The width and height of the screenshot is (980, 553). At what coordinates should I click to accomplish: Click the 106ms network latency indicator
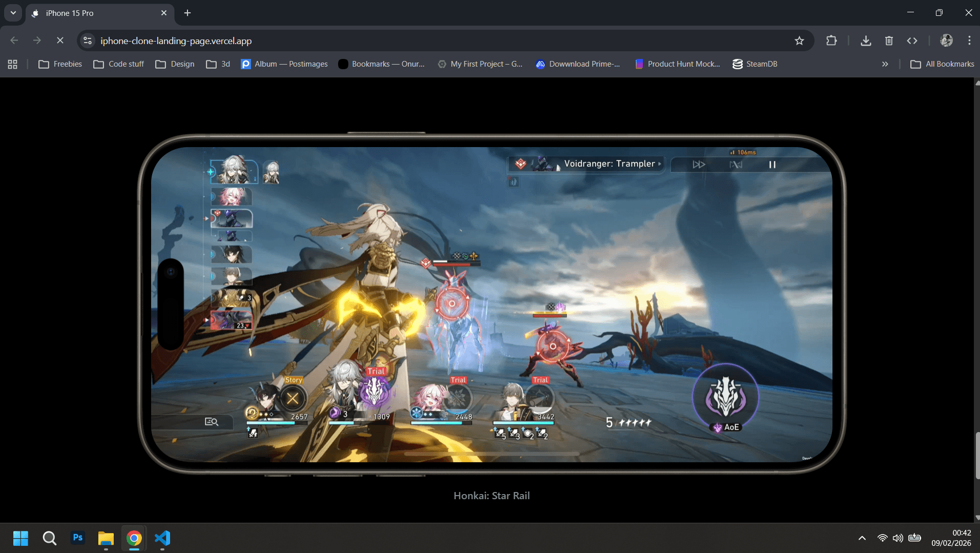[x=744, y=152]
